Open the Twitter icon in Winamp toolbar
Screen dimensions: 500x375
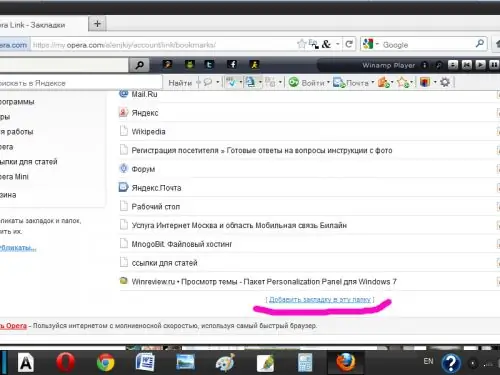coord(209,64)
